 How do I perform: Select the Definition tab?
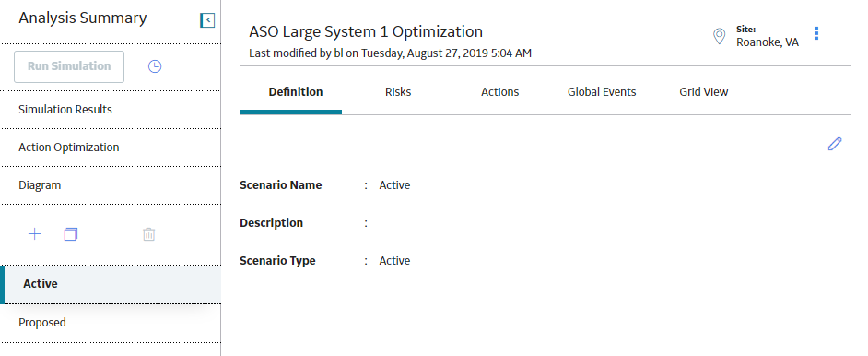296,92
